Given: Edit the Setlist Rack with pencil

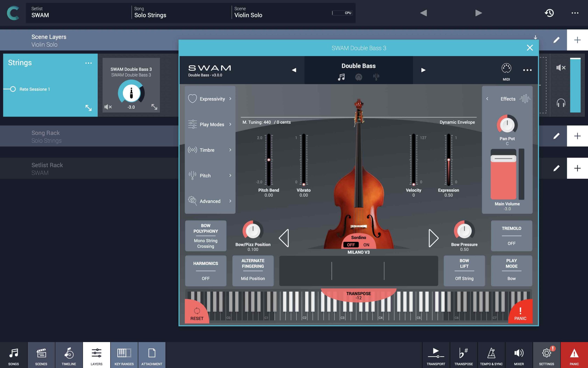Looking at the screenshot, I should click(556, 168).
